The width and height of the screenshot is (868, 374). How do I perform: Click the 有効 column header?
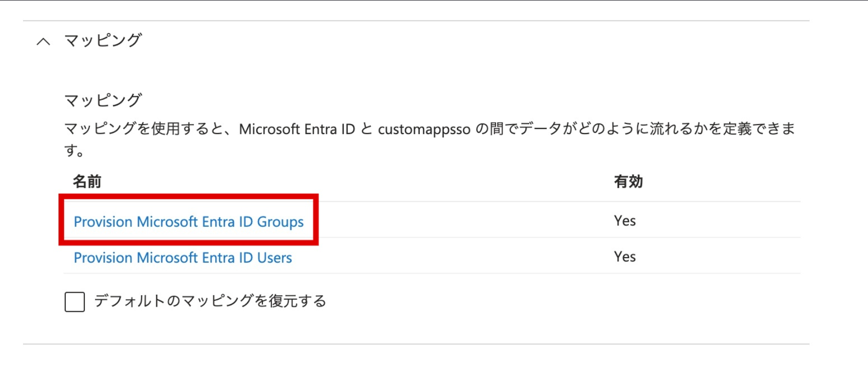pos(628,181)
